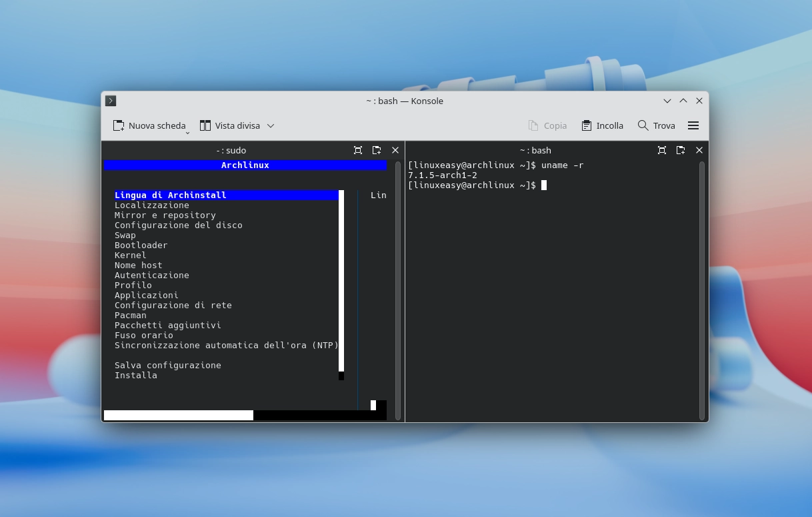This screenshot has height=517, width=812.
Task: Close the Konsole window
Action: click(699, 101)
